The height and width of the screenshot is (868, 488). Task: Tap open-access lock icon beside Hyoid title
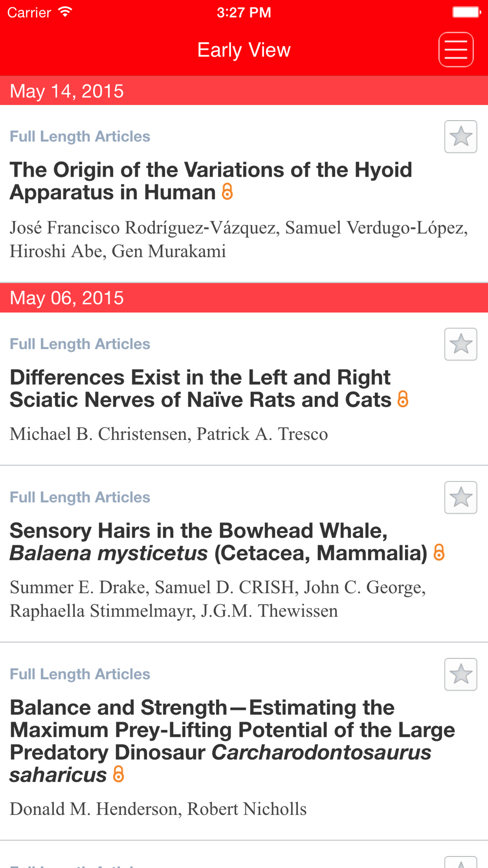click(x=227, y=192)
